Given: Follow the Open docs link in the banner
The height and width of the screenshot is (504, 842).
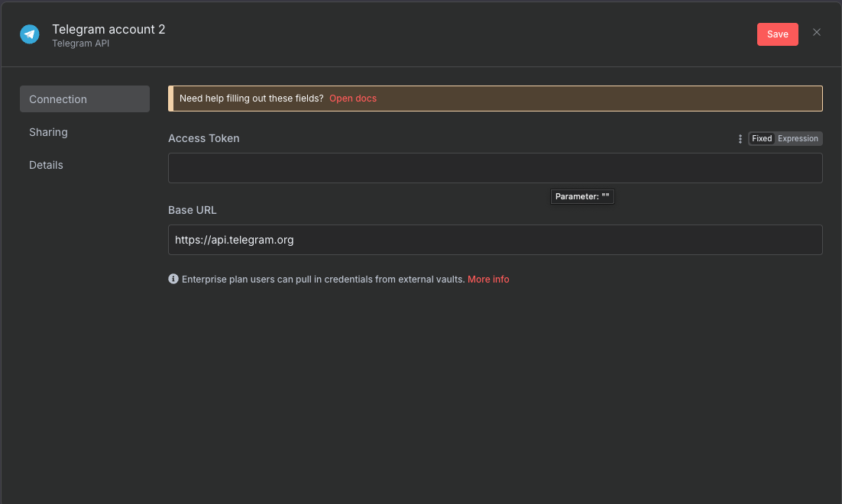Looking at the screenshot, I should (352, 98).
